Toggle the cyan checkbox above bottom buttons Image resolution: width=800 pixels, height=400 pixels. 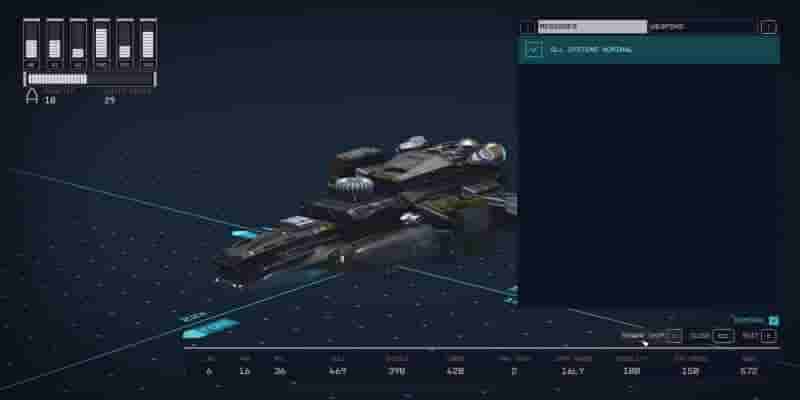773,320
